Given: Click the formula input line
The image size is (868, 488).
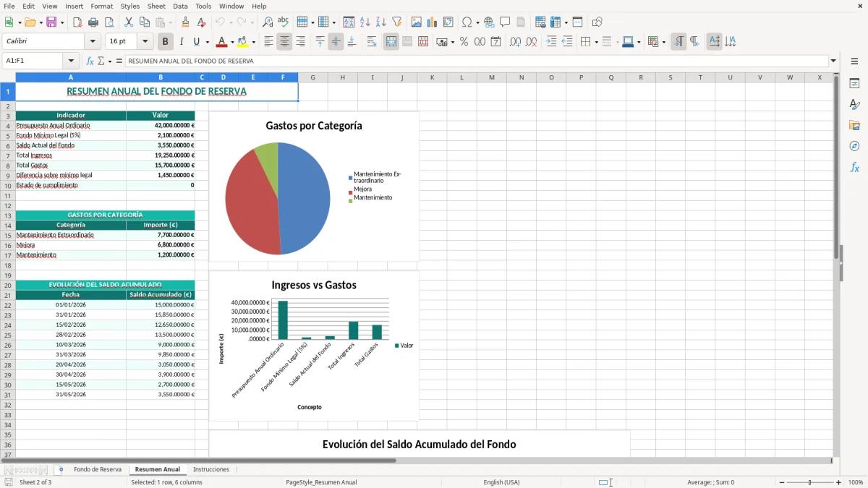Looking at the screenshot, I should (477, 61).
